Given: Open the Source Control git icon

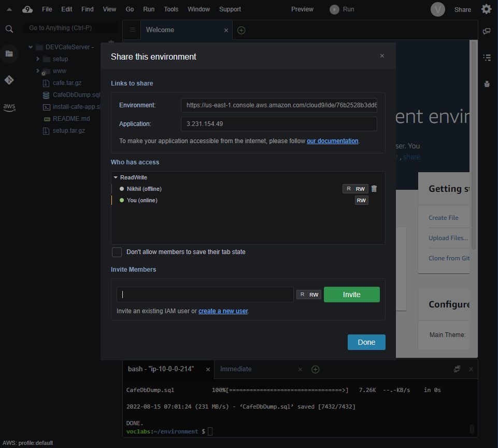Looking at the screenshot, I should pos(9,80).
